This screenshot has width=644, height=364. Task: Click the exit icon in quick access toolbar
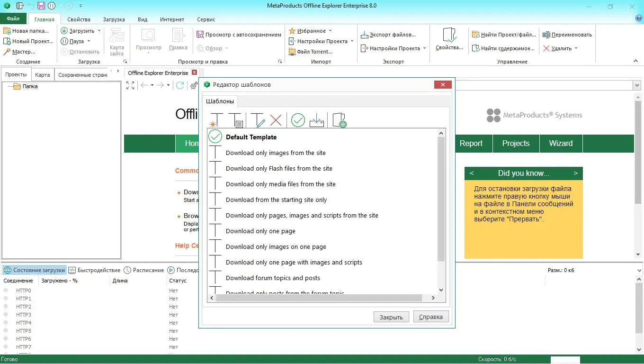pyautogui.click(x=20, y=6)
